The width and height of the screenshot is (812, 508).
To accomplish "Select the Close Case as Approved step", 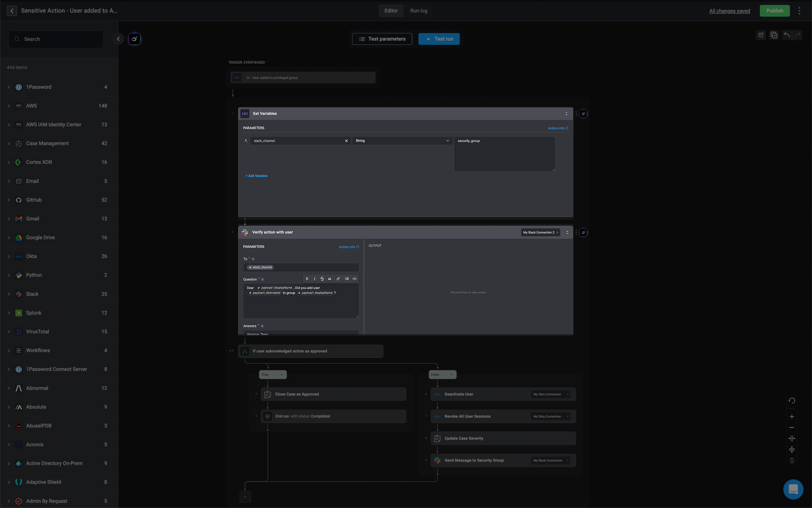I will (x=334, y=394).
